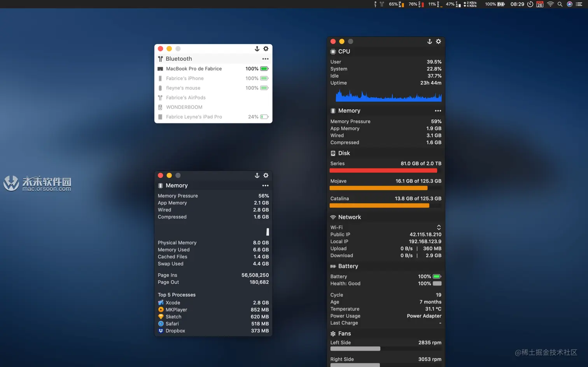
Task: Open settings gear in the combined stats window
Action: point(439,41)
